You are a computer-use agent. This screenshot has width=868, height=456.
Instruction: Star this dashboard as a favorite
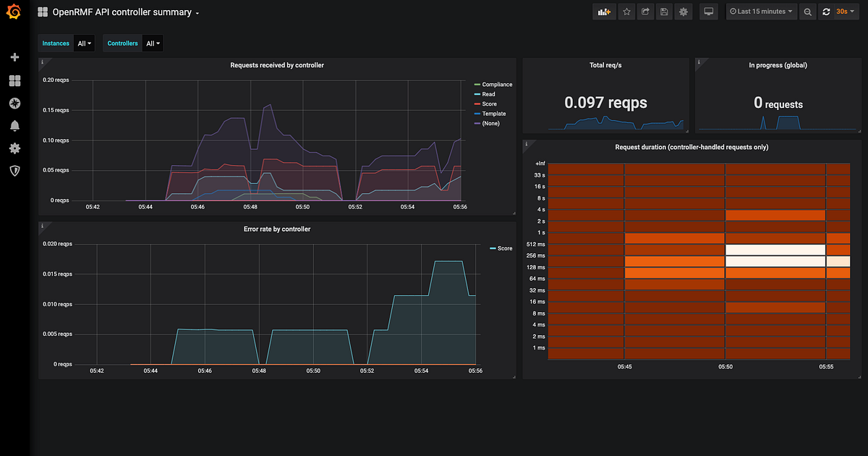pyautogui.click(x=626, y=11)
